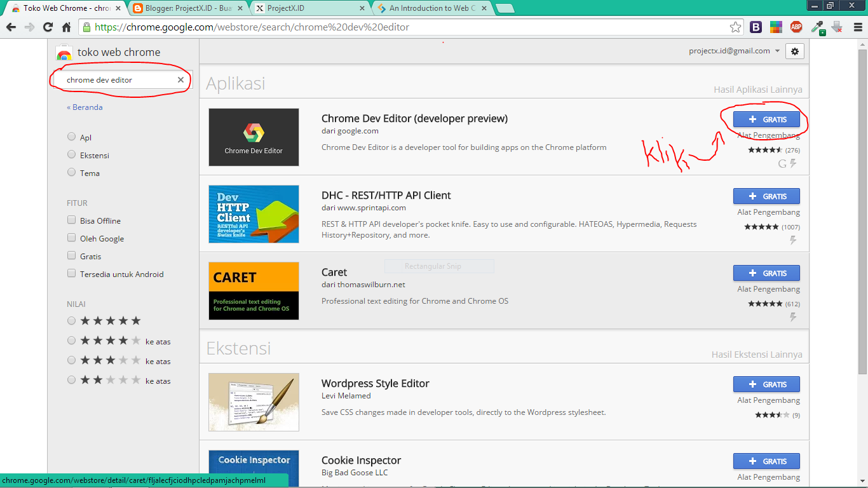The height and width of the screenshot is (488, 868).
Task: Select the Ekstensi radio filter
Action: pyautogui.click(x=71, y=155)
